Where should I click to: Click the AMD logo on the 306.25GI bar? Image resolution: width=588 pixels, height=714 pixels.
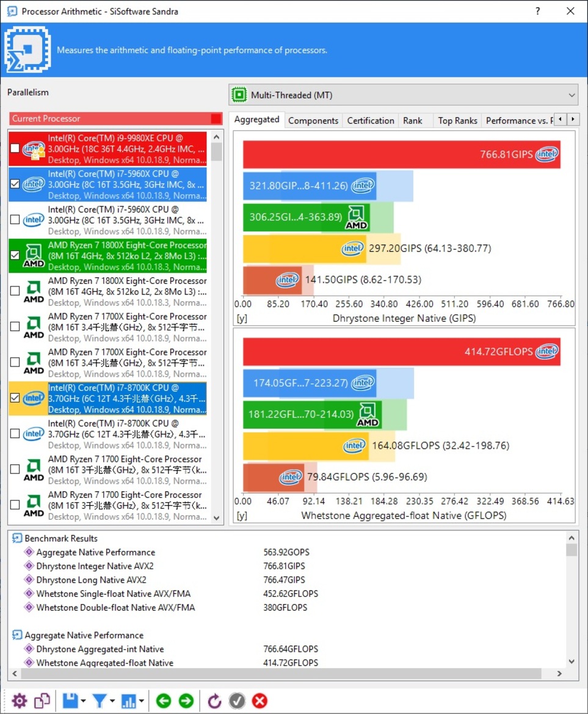(357, 217)
